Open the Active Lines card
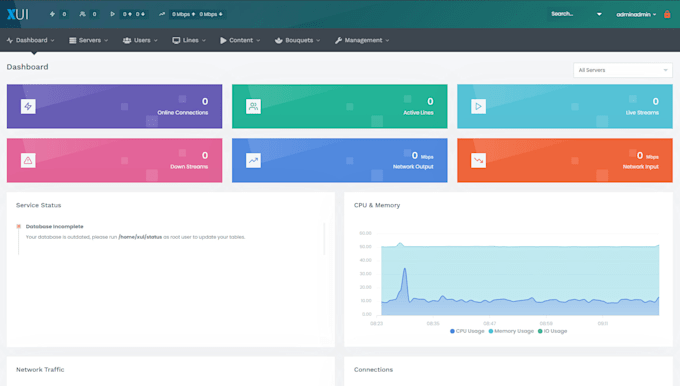 340,106
